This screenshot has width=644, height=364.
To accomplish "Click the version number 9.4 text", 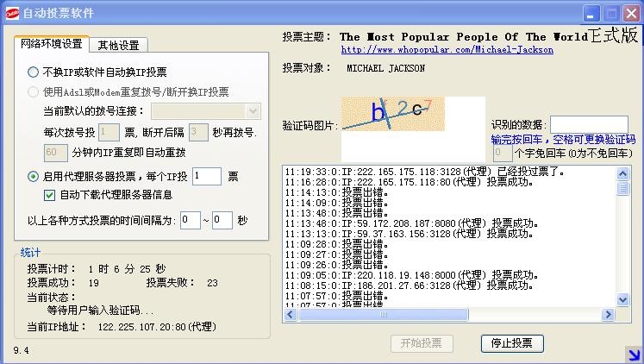I will pyautogui.click(x=21, y=350).
